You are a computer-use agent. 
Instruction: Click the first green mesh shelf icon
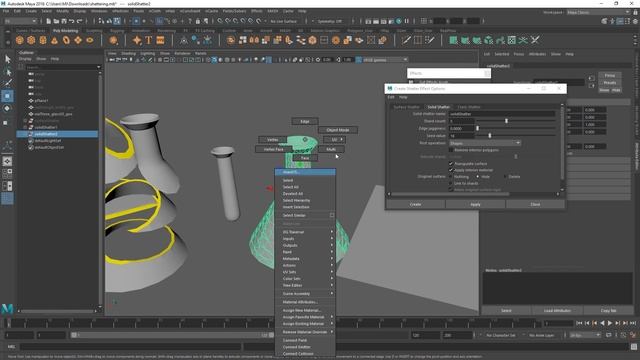(453, 40)
